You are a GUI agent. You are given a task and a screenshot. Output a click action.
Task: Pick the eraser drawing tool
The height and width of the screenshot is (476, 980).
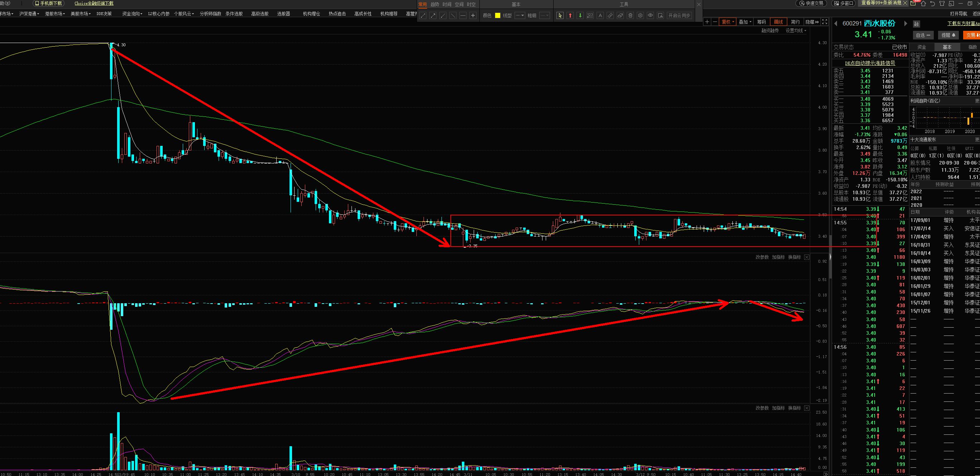[x=620, y=16]
